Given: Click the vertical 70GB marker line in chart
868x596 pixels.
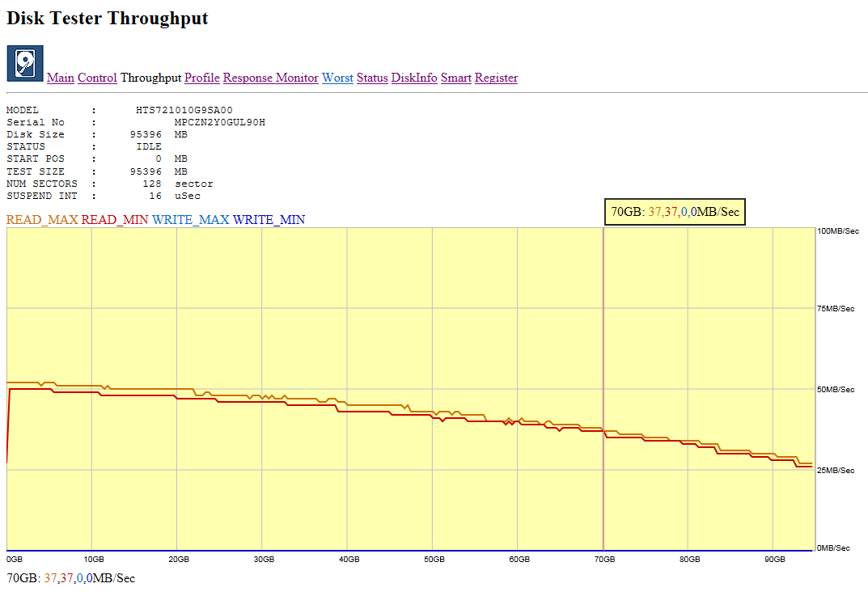Looking at the screenshot, I should point(603,364).
